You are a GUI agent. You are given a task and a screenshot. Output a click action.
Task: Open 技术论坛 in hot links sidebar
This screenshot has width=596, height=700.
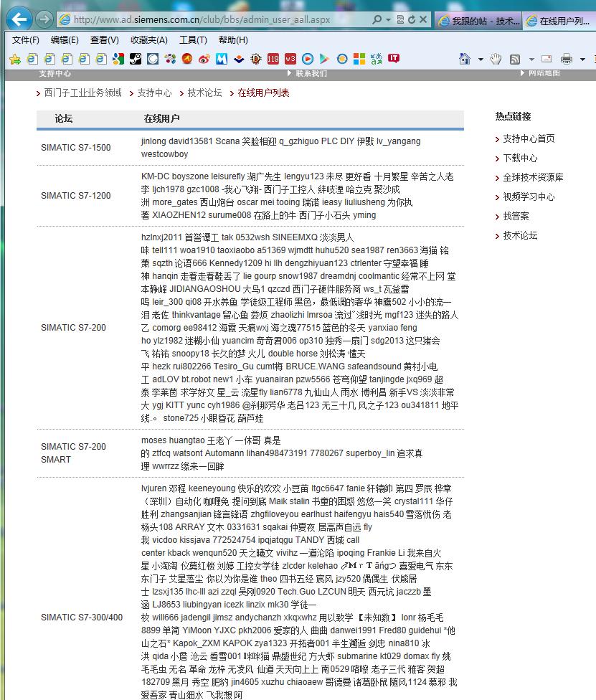(520, 236)
